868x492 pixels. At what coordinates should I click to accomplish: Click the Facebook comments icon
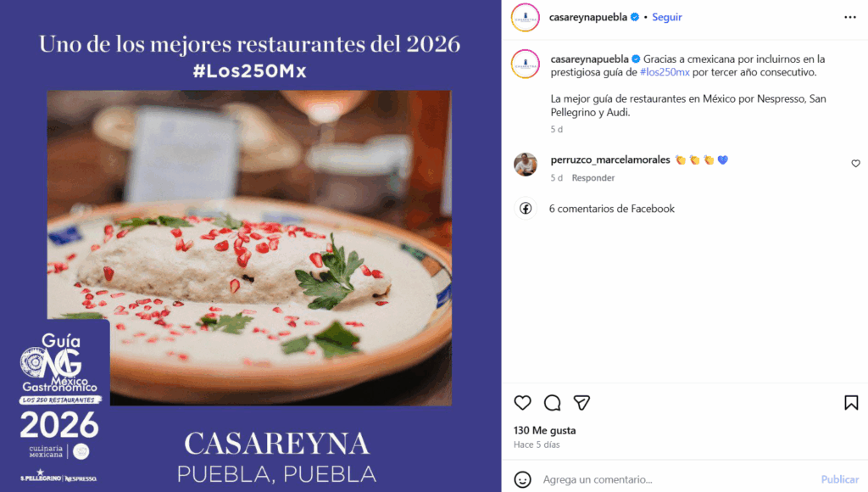pos(526,209)
